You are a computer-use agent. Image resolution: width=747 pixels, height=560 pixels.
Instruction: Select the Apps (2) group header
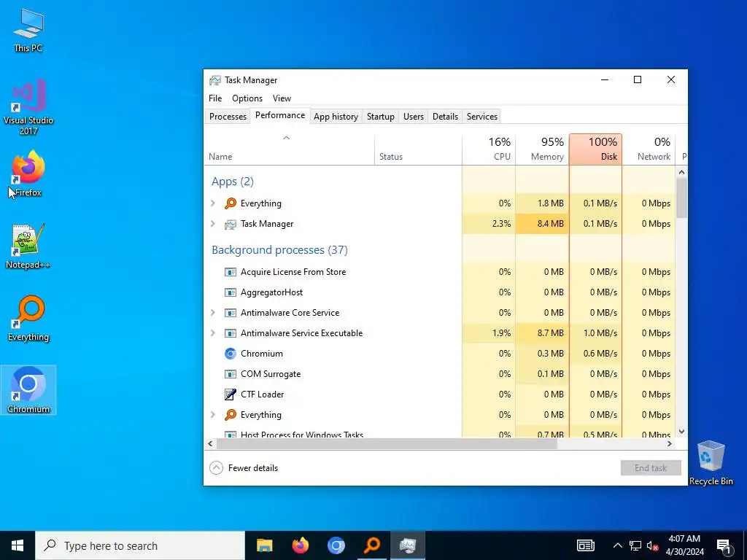tap(233, 182)
